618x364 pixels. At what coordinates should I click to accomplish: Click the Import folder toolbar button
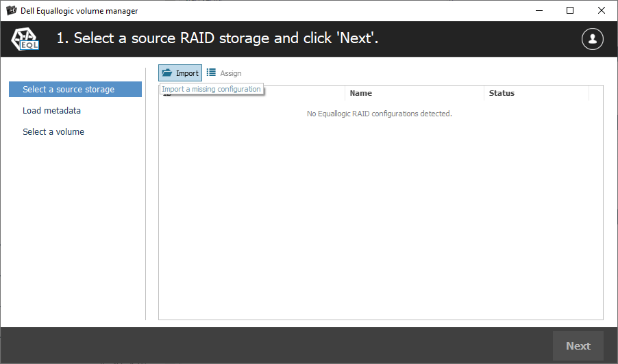coord(180,73)
